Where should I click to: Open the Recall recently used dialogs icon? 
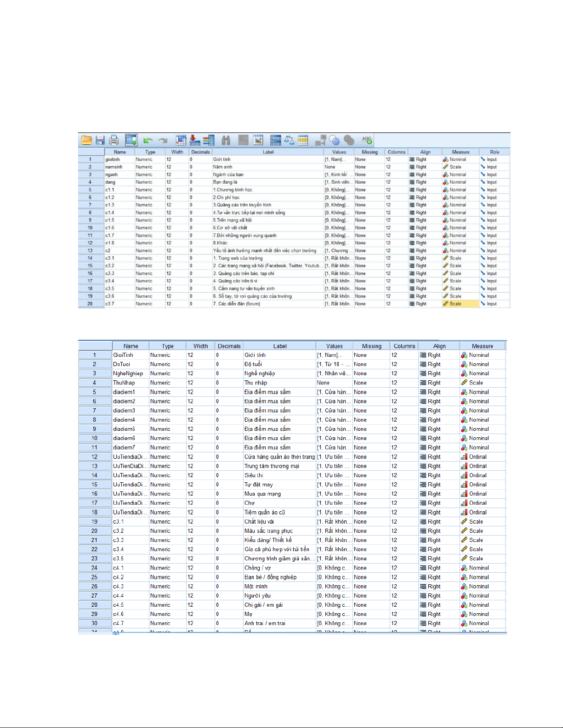click(x=131, y=140)
